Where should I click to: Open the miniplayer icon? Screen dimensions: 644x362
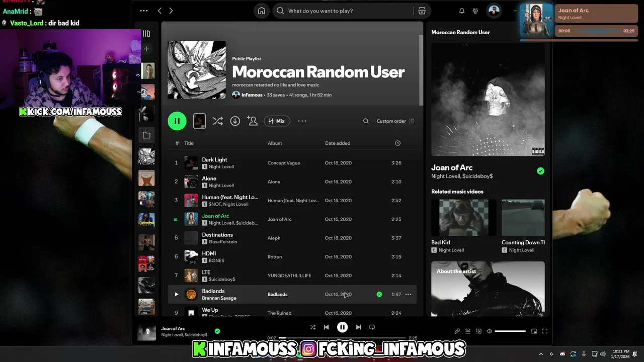tap(534, 331)
